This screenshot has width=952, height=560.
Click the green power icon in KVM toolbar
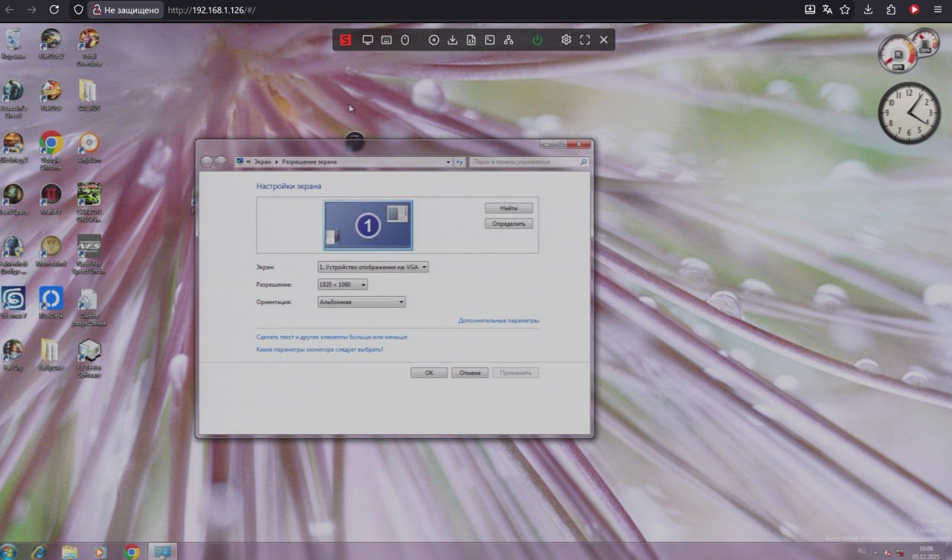(x=537, y=40)
